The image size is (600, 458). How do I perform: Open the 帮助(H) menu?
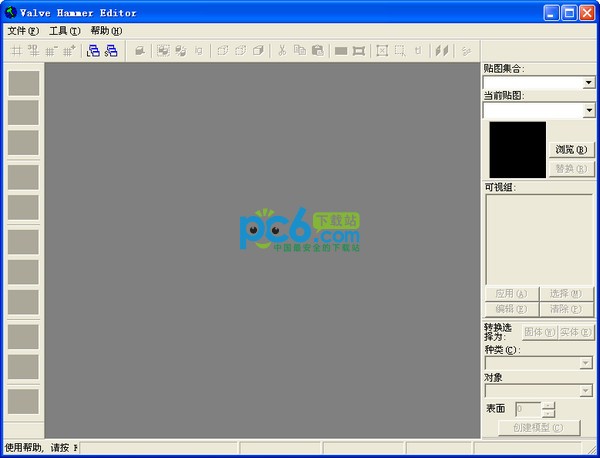(x=106, y=31)
